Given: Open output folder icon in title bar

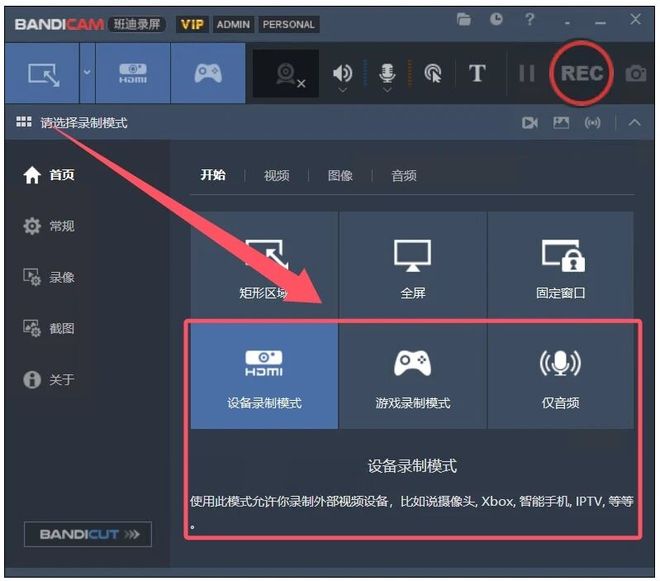Looking at the screenshot, I should tap(463, 19).
